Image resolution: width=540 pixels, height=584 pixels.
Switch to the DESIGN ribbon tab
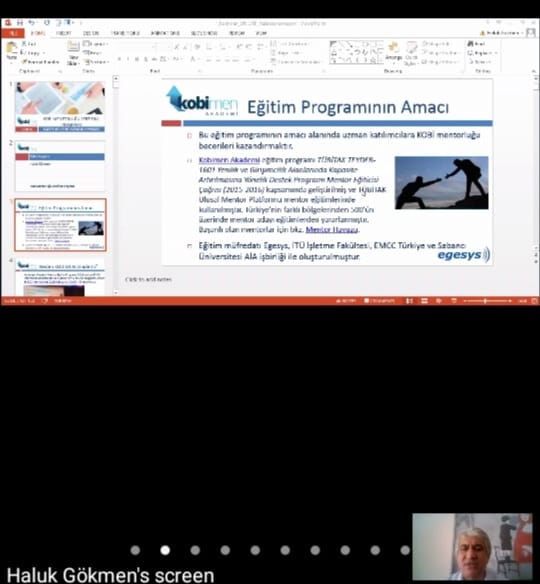tap(90, 33)
